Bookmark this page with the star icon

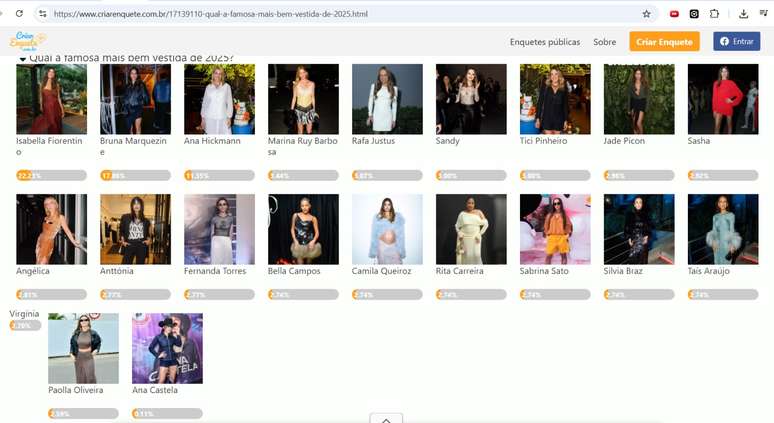point(646,14)
